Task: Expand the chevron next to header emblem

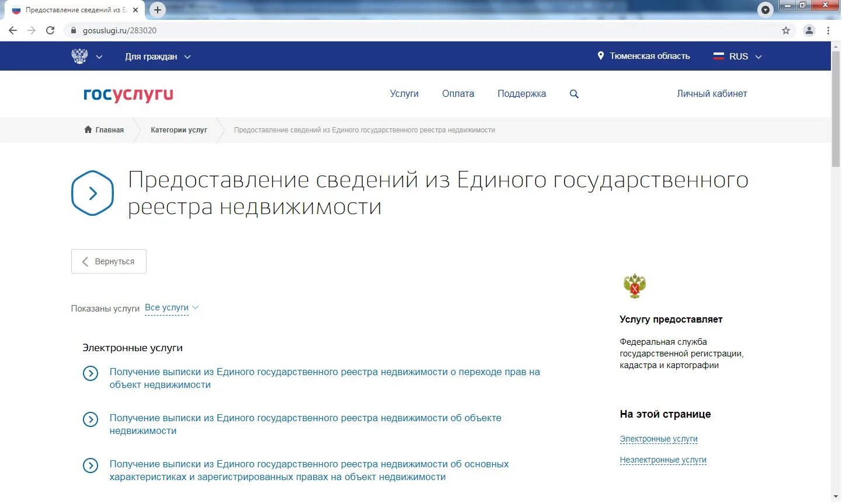Action: pyautogui.click(x=99, y=57)
